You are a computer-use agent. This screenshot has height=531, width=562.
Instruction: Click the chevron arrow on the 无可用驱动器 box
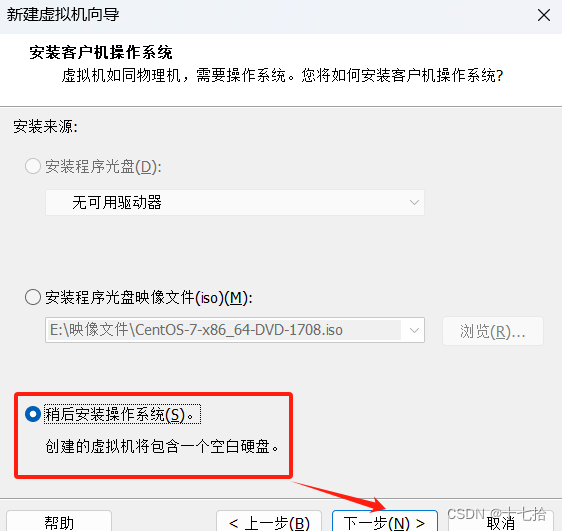tap(414, 202)
